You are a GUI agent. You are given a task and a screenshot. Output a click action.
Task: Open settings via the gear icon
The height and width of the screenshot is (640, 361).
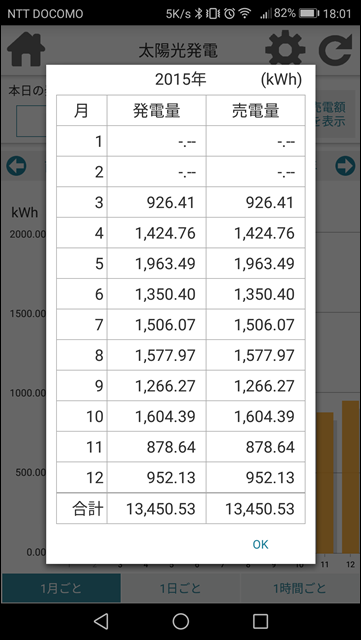click(285, 49)
